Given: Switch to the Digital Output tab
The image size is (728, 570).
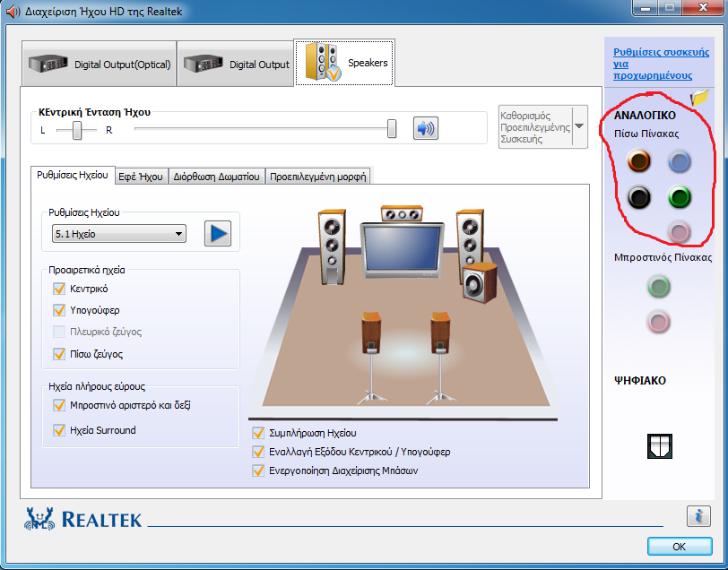Looking at the screenshot, I should 236,64.
